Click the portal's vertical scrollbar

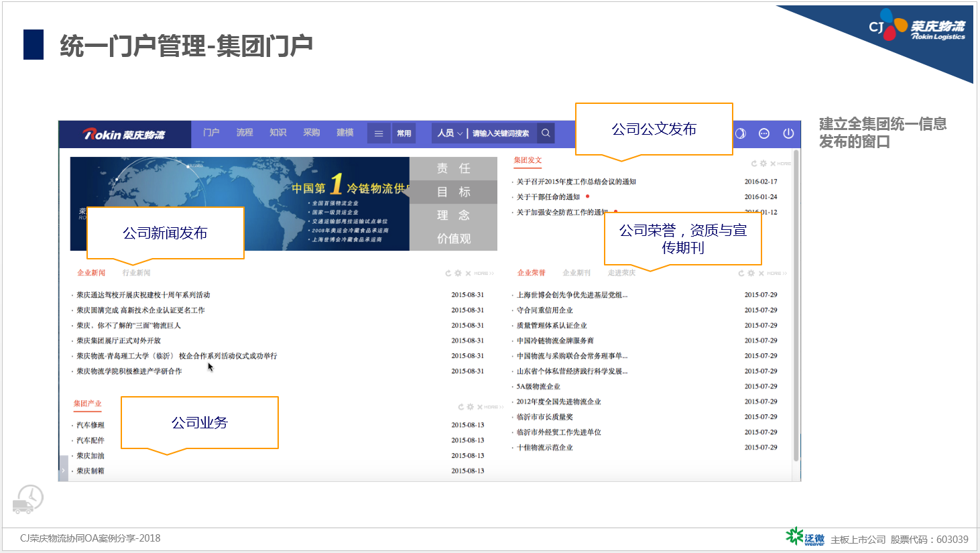coord(796,306)
